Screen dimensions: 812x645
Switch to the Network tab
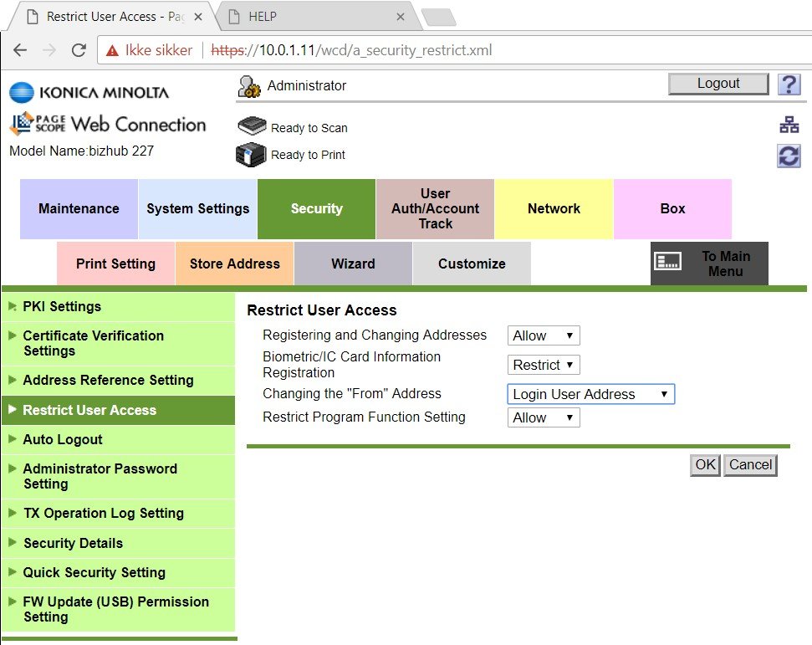coord(554,209)
